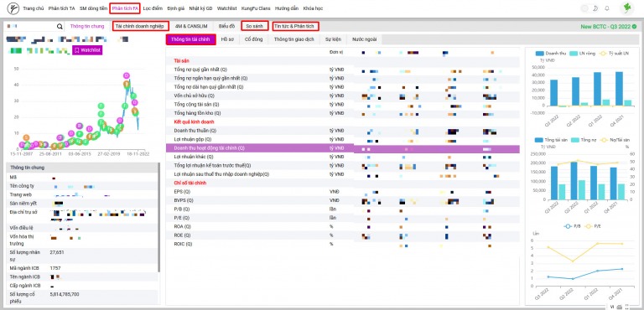Toggle P/B legend marker
The height and width of the screenshot is (310, 644).
(568, 226)
